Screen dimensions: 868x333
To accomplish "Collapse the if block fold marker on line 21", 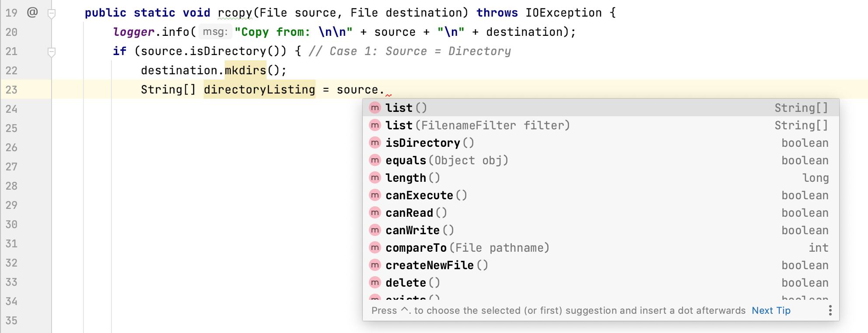I will pyautogui.click(x=52, y=52).
